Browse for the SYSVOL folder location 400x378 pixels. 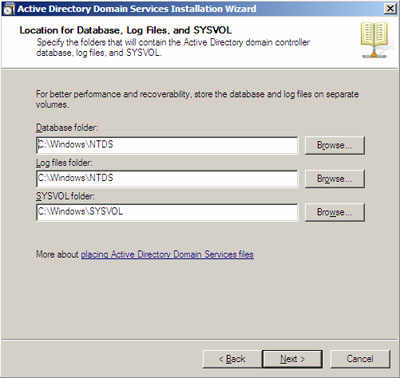pos(334,212)
